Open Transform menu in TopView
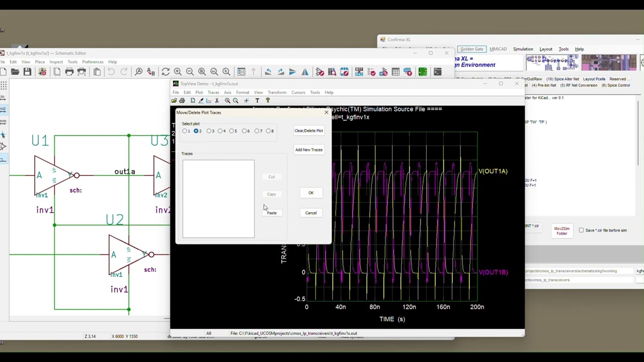Viewport: 644px width, 362px height. 277,93
